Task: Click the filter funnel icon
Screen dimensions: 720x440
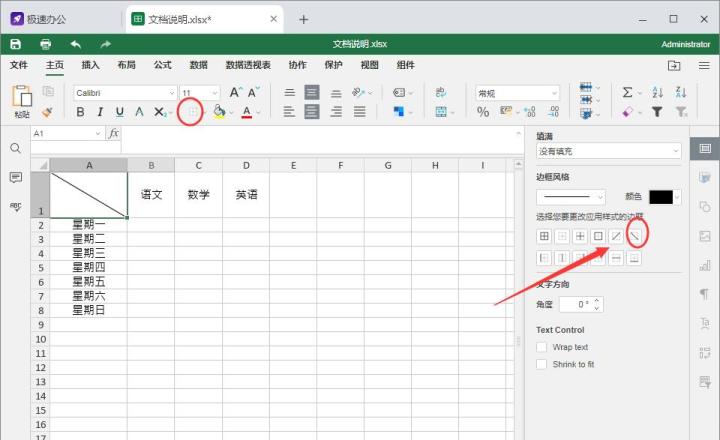Action: 657,112
